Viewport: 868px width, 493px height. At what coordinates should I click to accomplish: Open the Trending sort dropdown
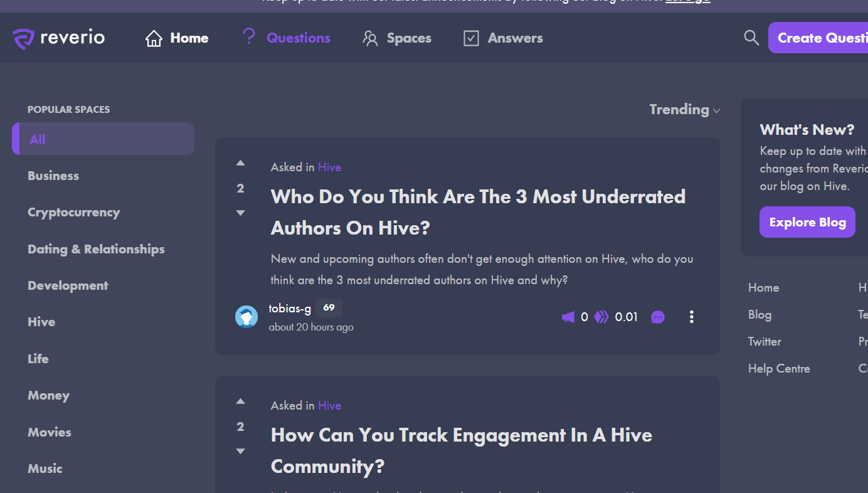click(x=684, y=109)
